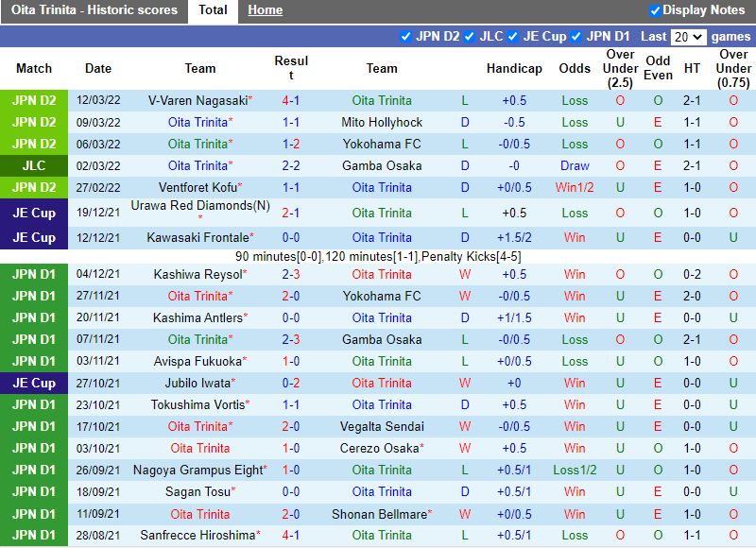Open Kawasaki Frontale team link

point(197,237)
